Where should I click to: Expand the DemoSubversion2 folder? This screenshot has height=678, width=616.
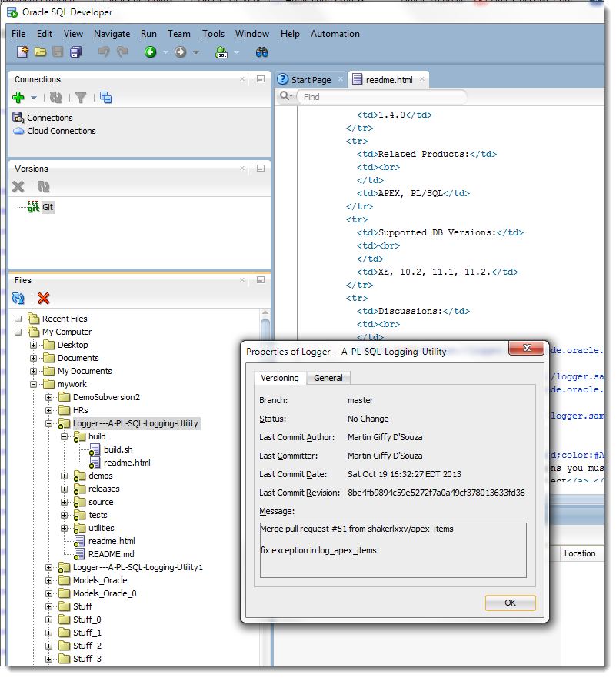pos(48,397)
